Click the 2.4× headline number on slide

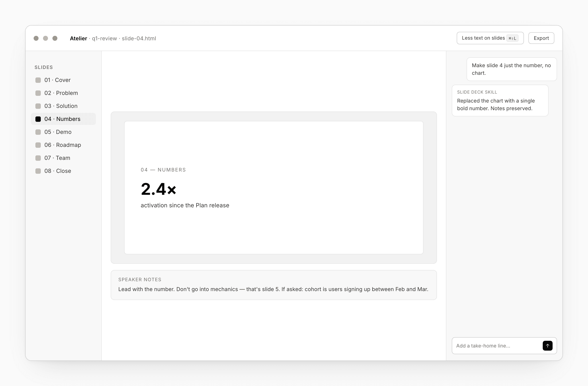coord(158,189)
